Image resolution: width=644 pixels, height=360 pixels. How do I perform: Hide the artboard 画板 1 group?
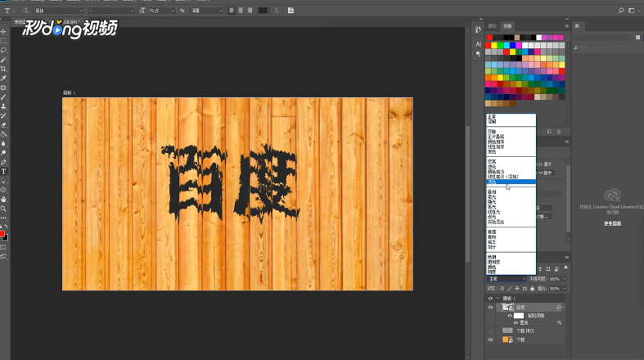490,299
